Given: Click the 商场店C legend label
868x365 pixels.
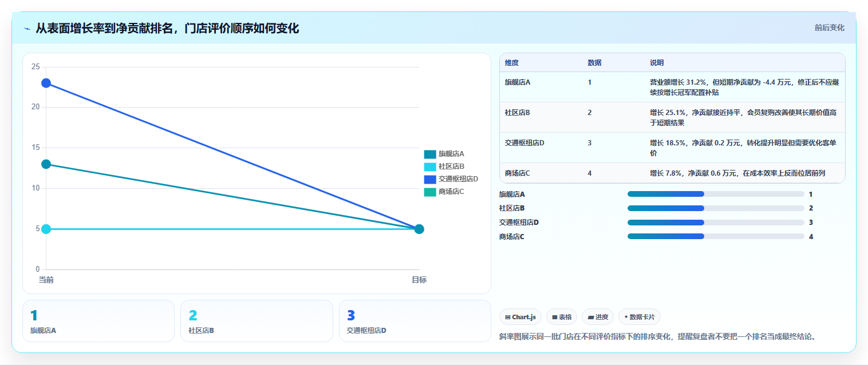Looking at the screenshot, I should [x=451, y=192].
